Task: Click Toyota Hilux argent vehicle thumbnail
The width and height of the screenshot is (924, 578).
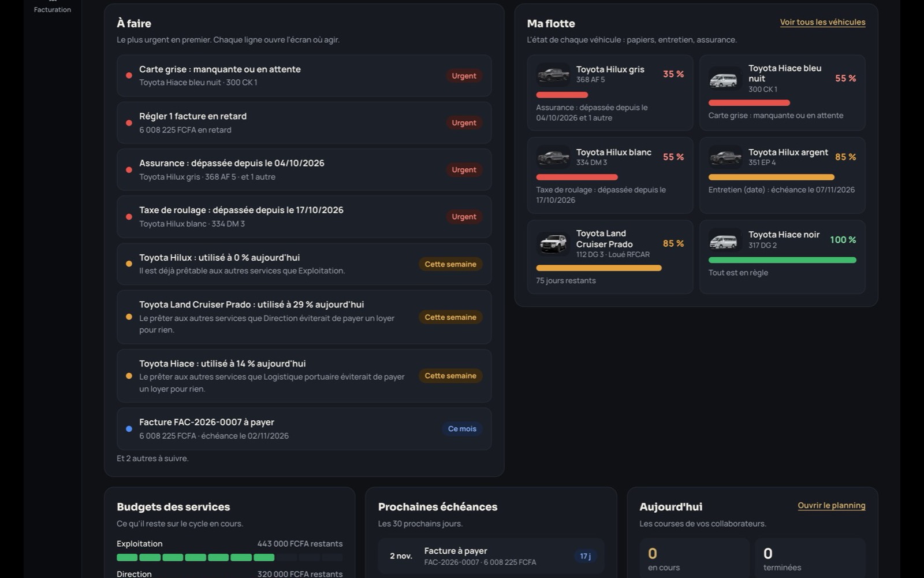Action: coord(725,157)
